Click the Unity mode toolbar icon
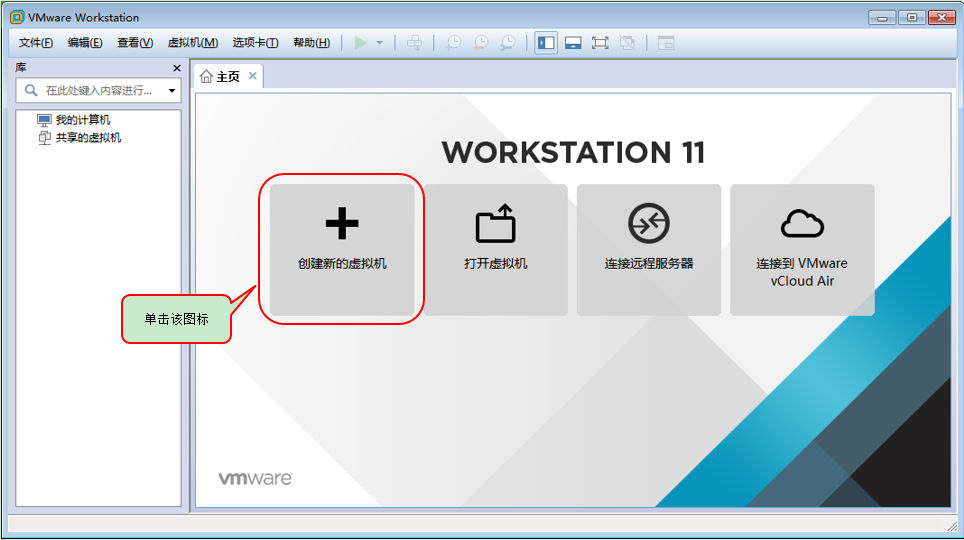The image size is (964, 540). click(x=627, y=42)
